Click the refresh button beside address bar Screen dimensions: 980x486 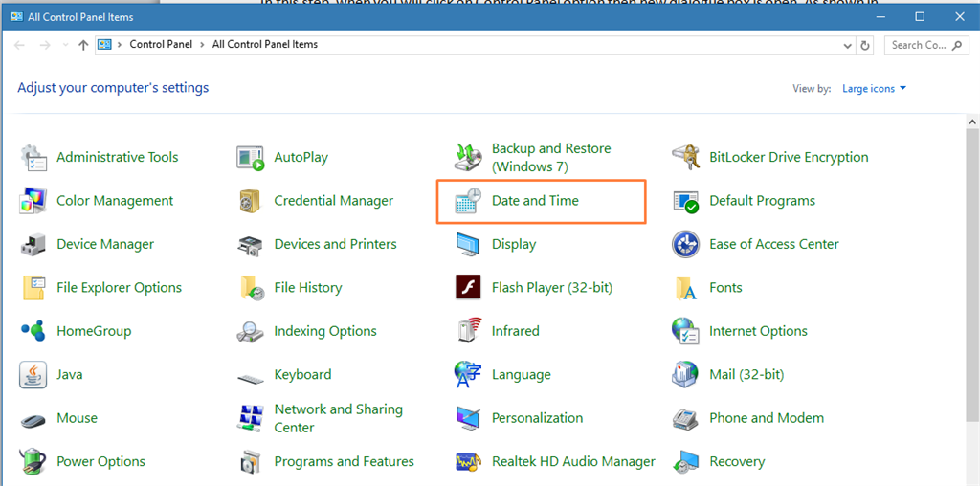866,45
